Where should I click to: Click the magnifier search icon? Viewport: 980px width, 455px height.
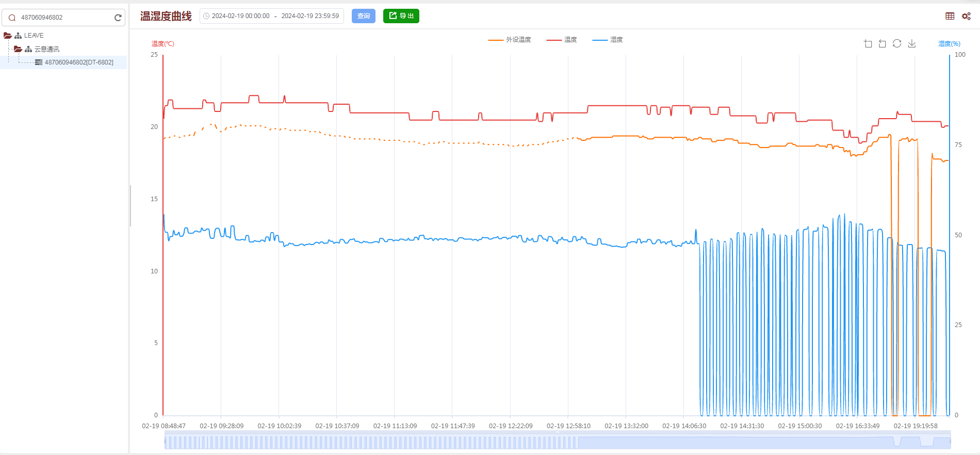[x=12, y=18]
